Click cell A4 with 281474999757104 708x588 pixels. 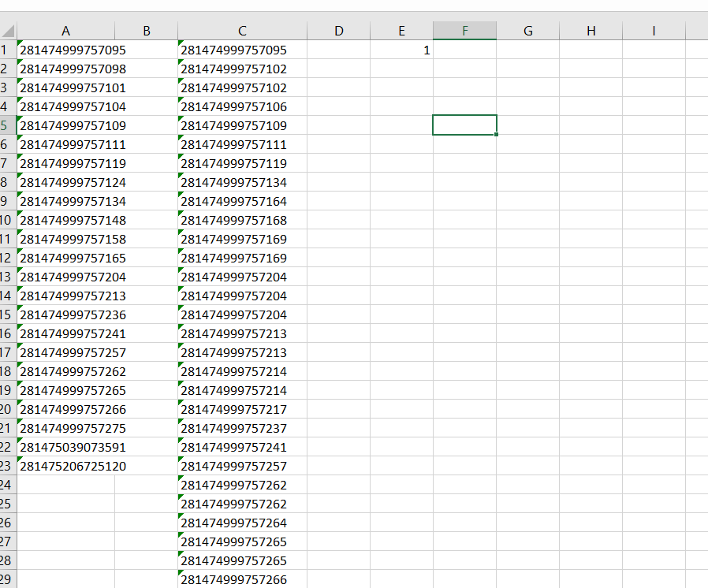click(66, 106)
